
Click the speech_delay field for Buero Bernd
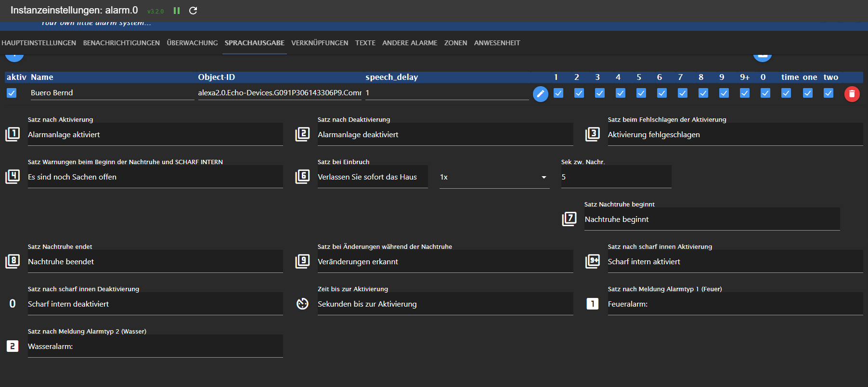(447, 93)
